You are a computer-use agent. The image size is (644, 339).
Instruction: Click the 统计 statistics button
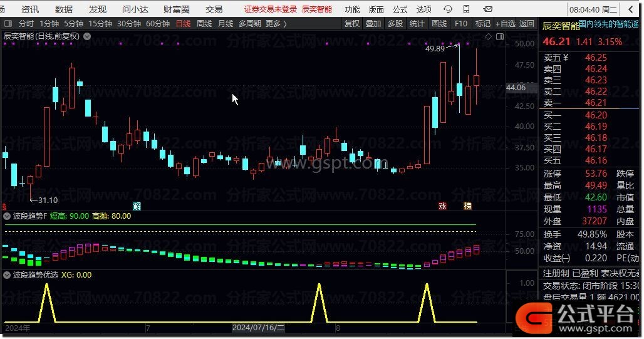417,24
